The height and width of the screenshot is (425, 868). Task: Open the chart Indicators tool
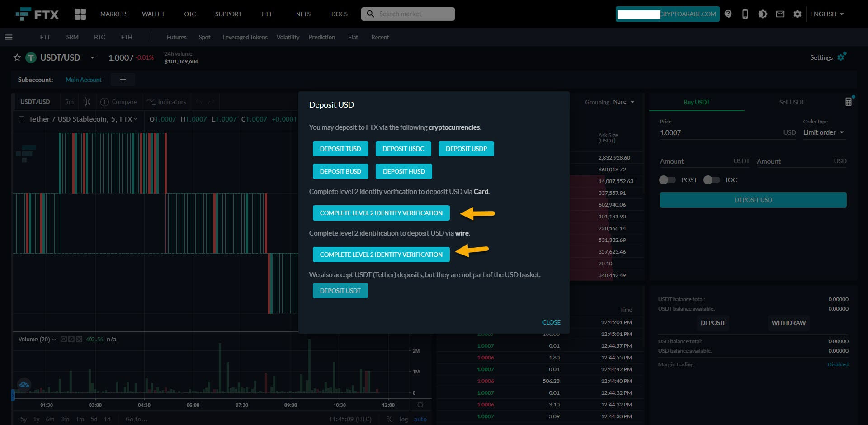[x=166, y=102]
